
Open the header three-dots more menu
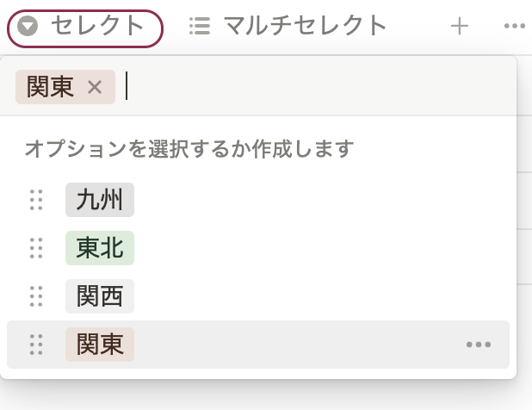515,26
